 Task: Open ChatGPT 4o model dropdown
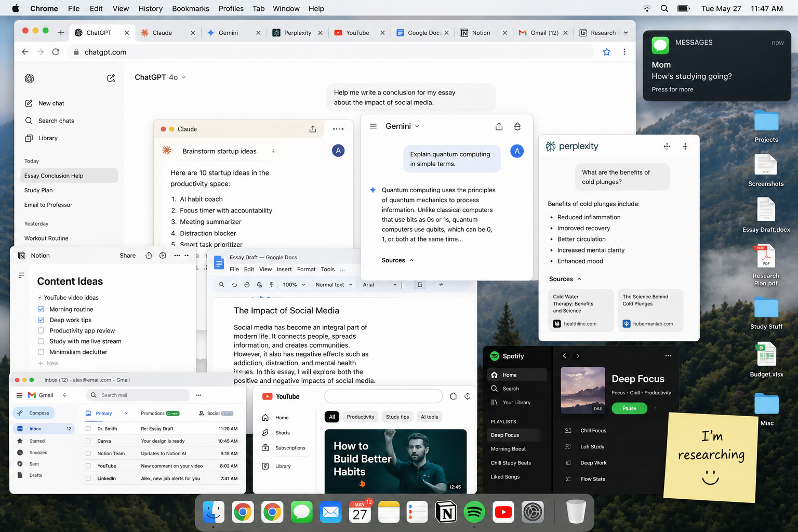160,77
